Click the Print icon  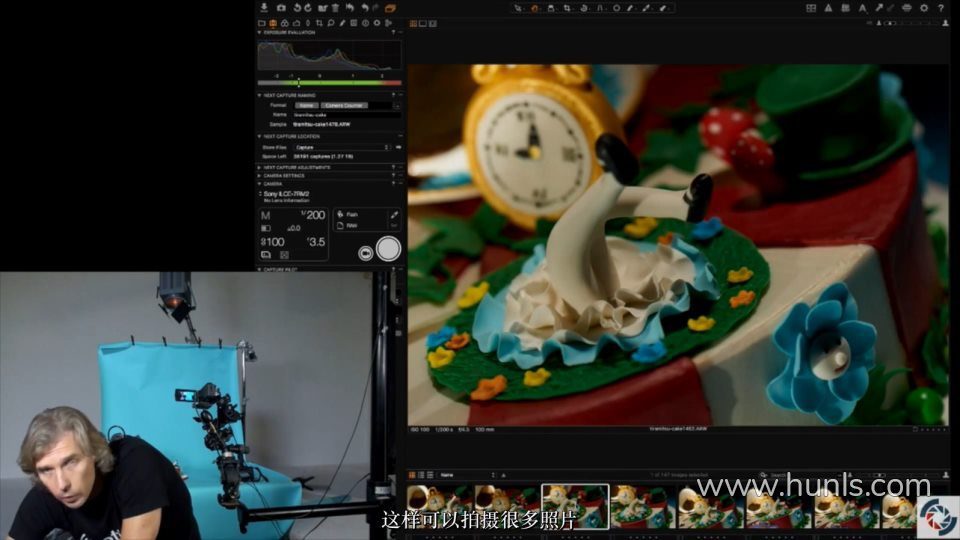[x=907, y=8]
